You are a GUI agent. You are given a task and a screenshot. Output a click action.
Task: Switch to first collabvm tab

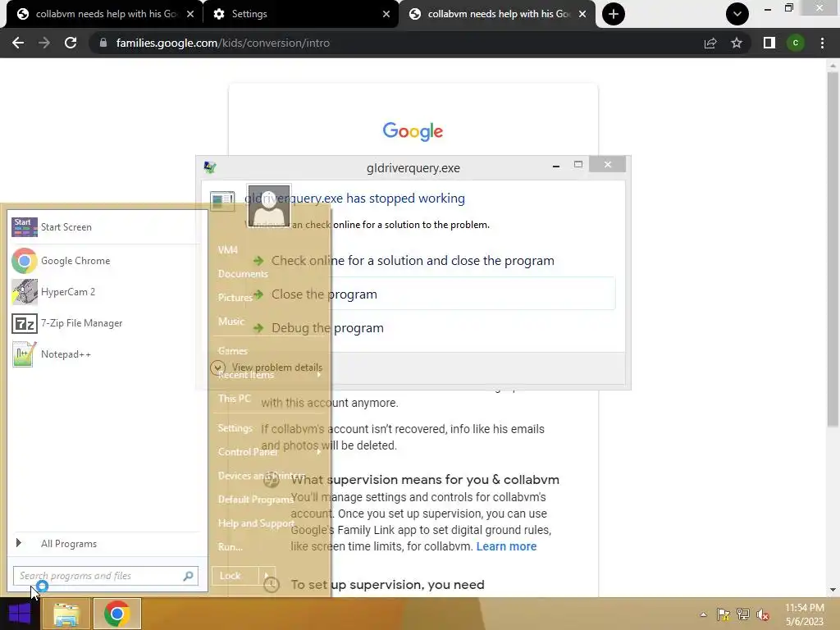point(102,14)
